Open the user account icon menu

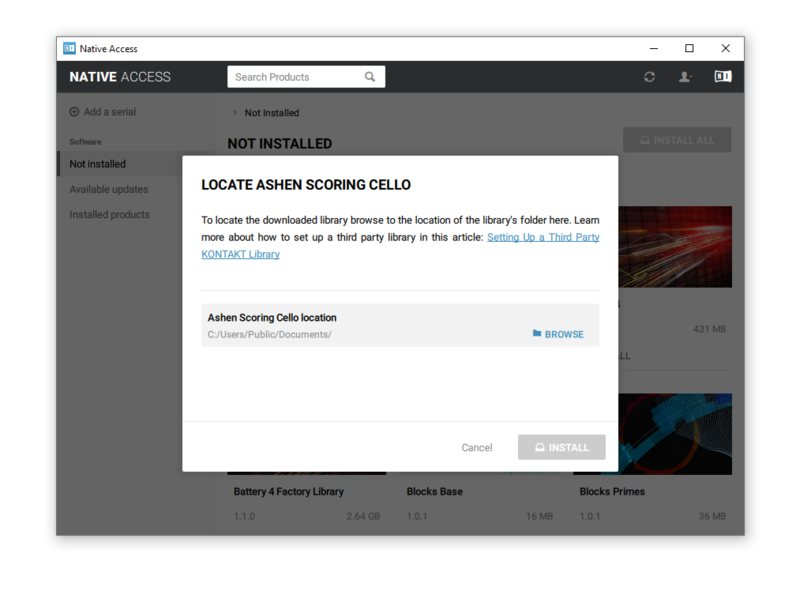pos(684,77)
